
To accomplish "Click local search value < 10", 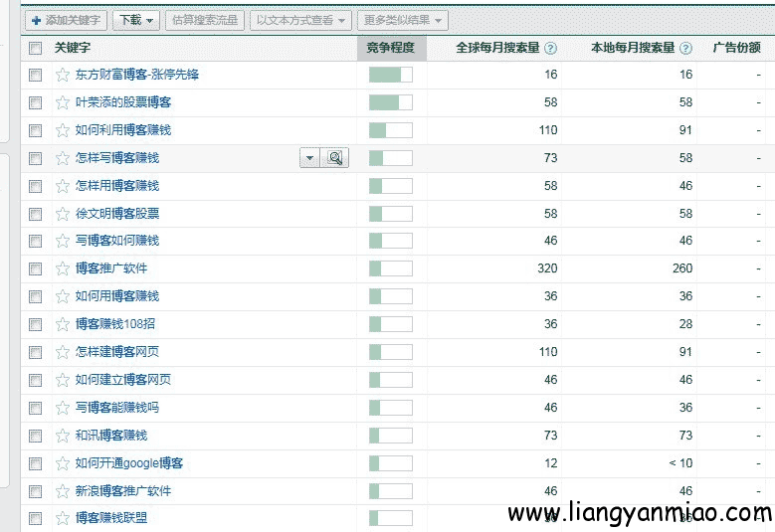I will [x=680, y=463].
